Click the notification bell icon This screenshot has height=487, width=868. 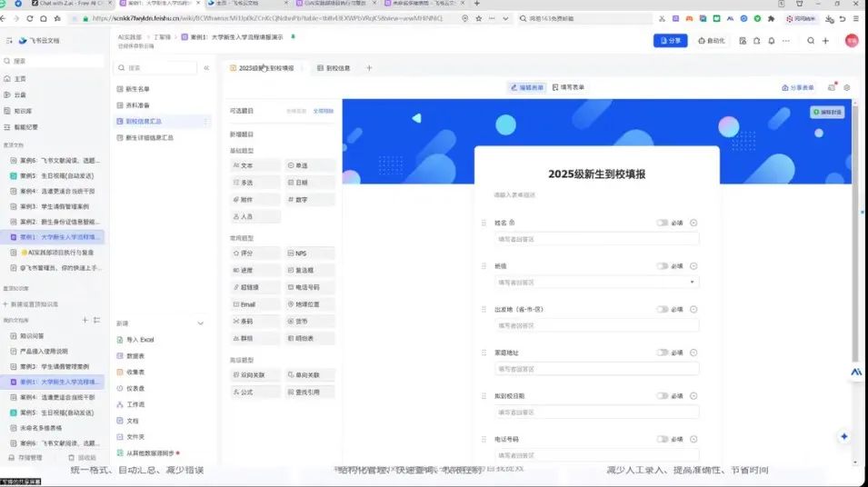tap(771, 41)
